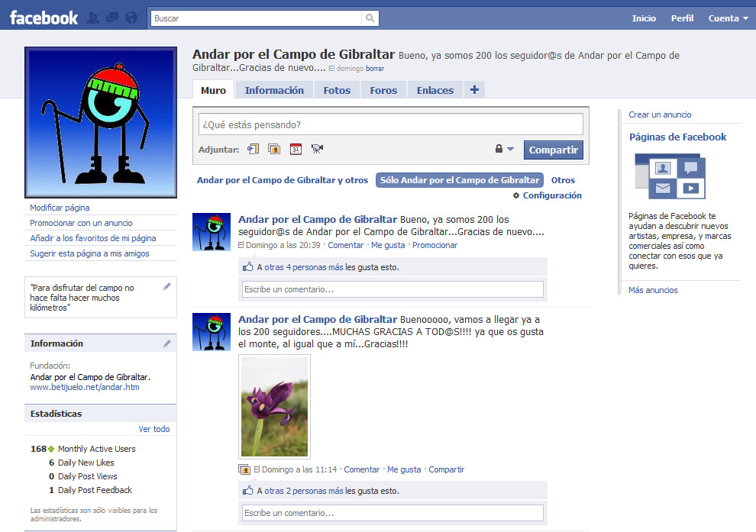Click Ver todo in Estadísticas
This screenshot has width=756, height=532.
pyautogui.click(x=154, y=429)
